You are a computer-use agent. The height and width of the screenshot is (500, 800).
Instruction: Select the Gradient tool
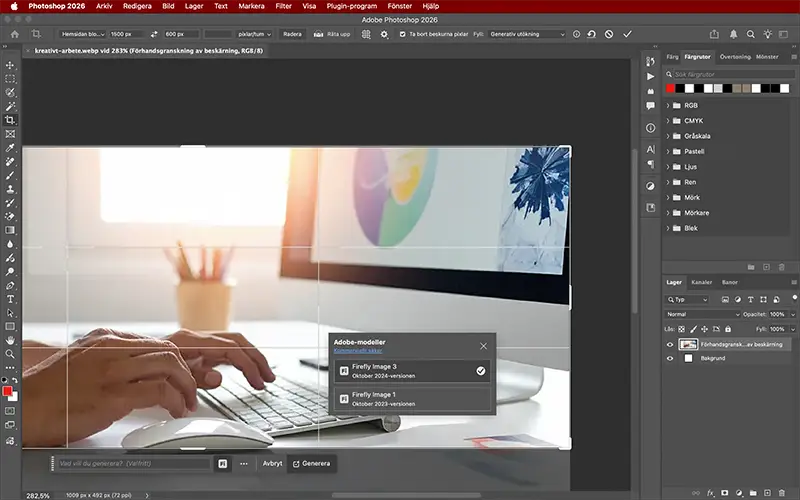10,231
